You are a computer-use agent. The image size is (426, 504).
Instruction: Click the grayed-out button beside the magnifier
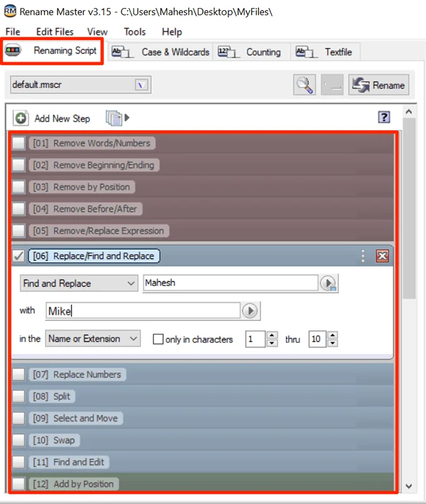pos(332,85)
